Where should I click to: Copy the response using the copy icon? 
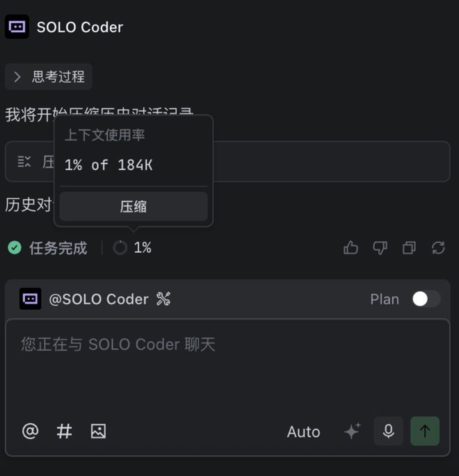(x=409, y=247)
